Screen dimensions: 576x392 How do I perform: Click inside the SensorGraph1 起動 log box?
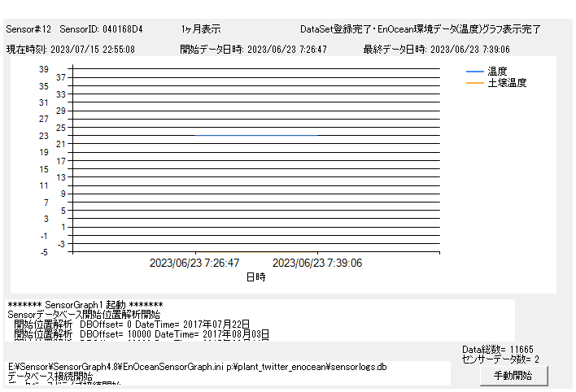260,321
